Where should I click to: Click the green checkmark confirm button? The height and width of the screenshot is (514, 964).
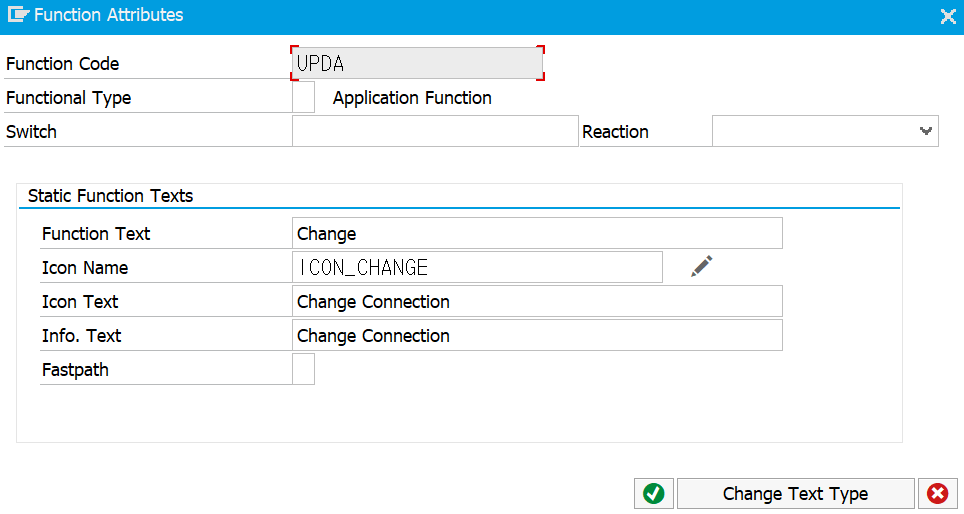[654, 494]
